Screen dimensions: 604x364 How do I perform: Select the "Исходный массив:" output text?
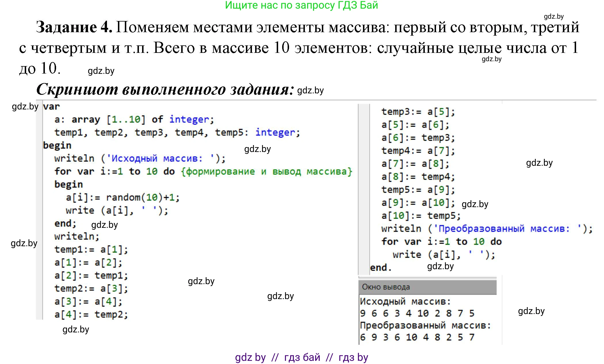coord(406,301)
